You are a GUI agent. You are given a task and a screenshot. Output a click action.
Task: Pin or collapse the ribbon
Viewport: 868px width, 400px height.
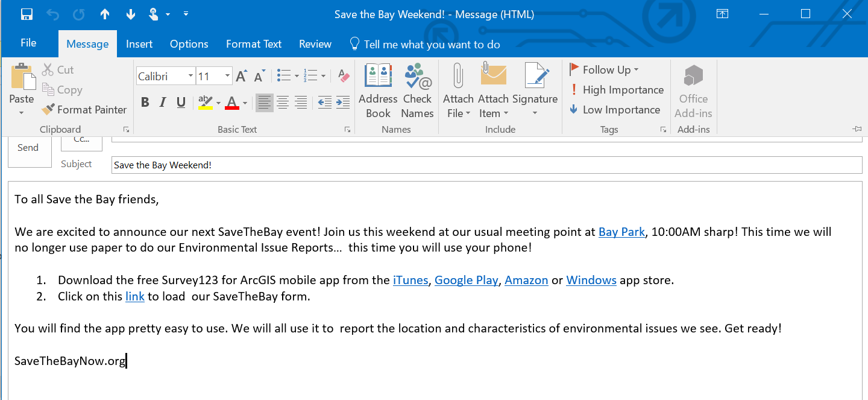[x=857, y=129]
